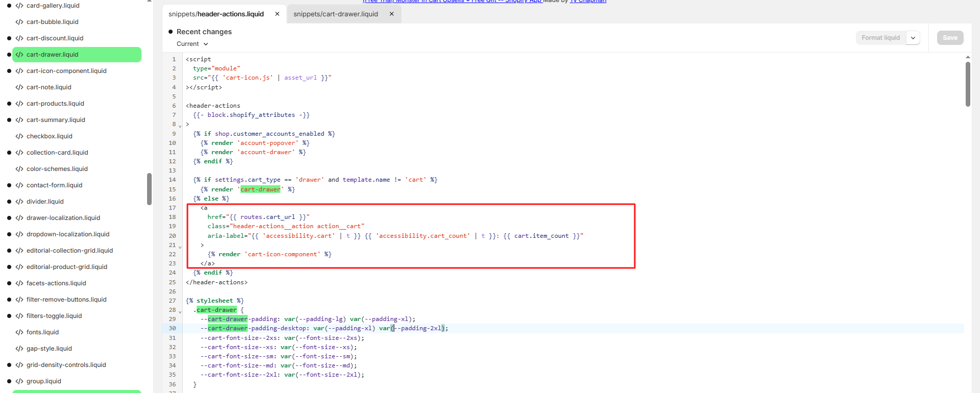Collapse code fold at line 21

pos(180,247)
